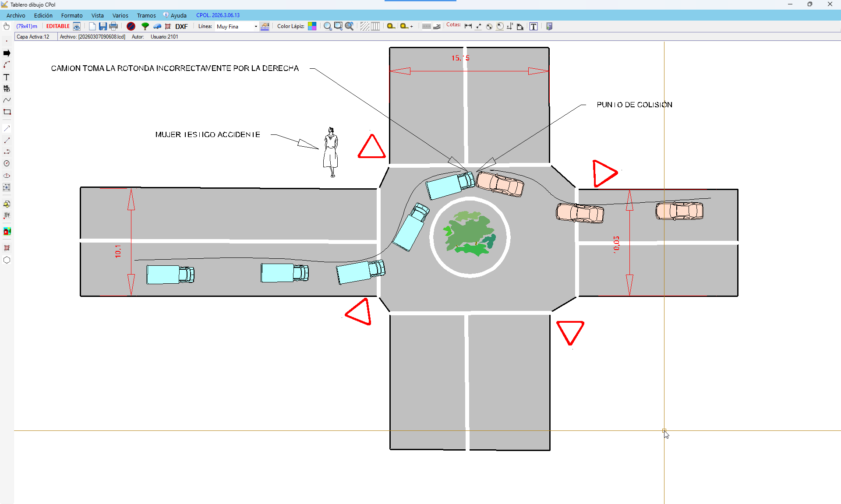Screen dimensions: 841x504
Task: Open the Tramos menu
Action: click(146, 15)
